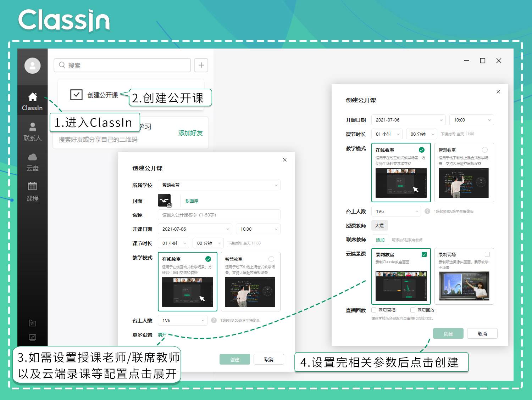This screenshot has width=532, height=400.
Task: Expand 更多设置 with the 展开 link
Action: (x=162, y=334)
